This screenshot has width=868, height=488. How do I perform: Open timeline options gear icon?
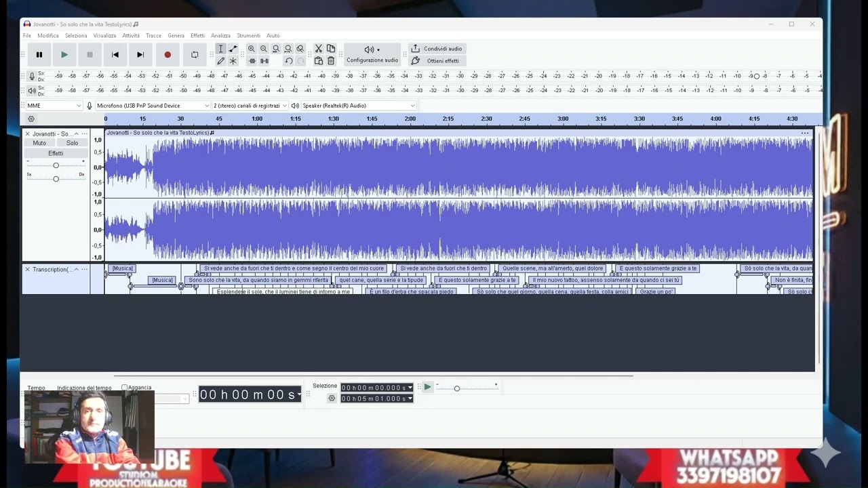[31, 119]
